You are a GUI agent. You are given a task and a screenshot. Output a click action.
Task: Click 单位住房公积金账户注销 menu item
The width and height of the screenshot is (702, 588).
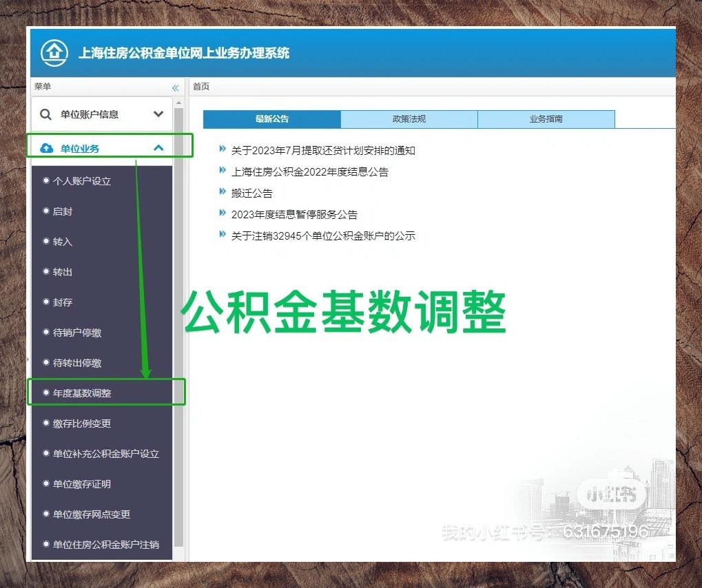(105, 545)
